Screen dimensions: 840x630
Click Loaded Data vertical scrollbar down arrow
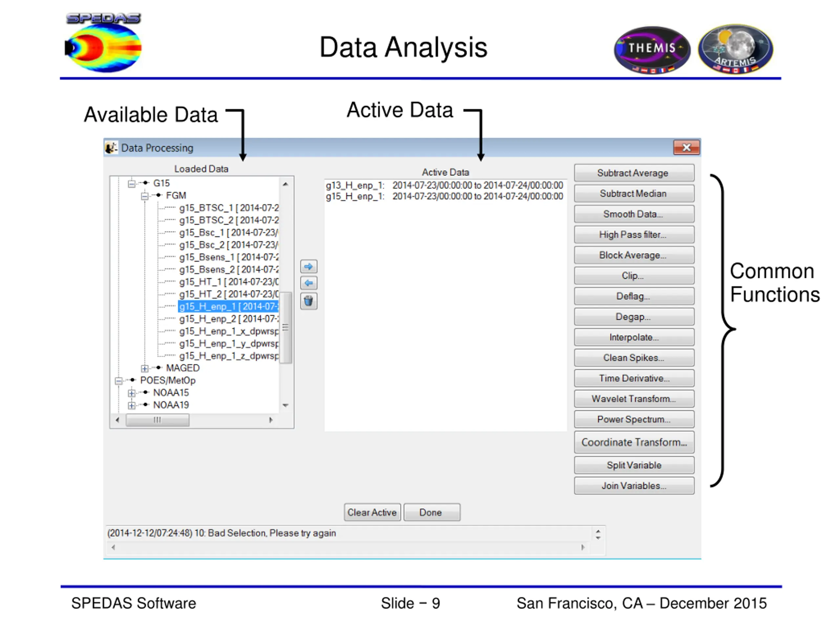285,406
